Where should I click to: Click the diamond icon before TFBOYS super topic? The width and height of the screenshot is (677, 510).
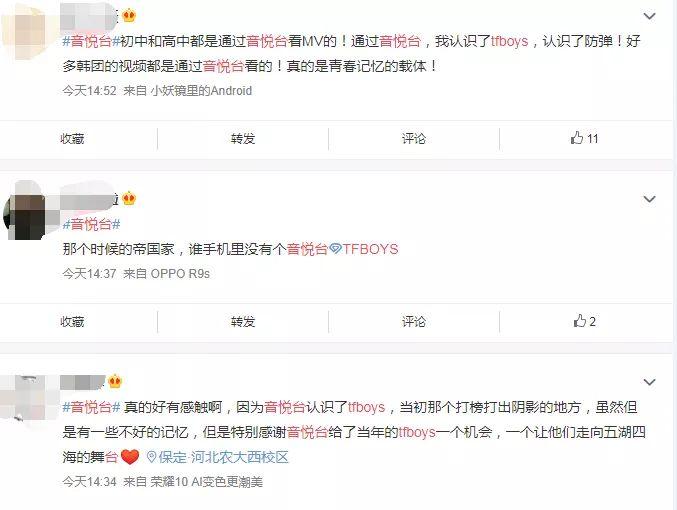click(335, 249)
